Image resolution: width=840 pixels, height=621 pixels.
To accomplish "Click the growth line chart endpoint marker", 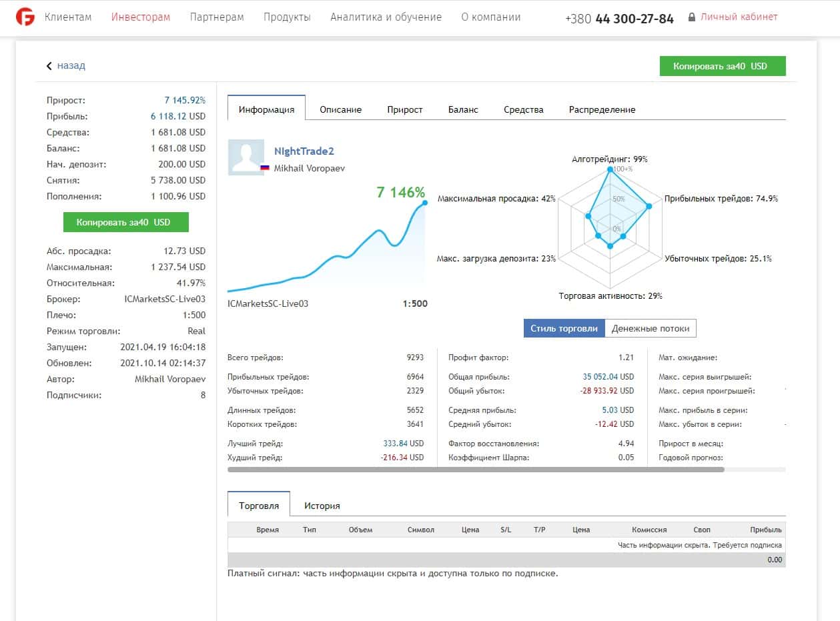I will pos(424,203).
